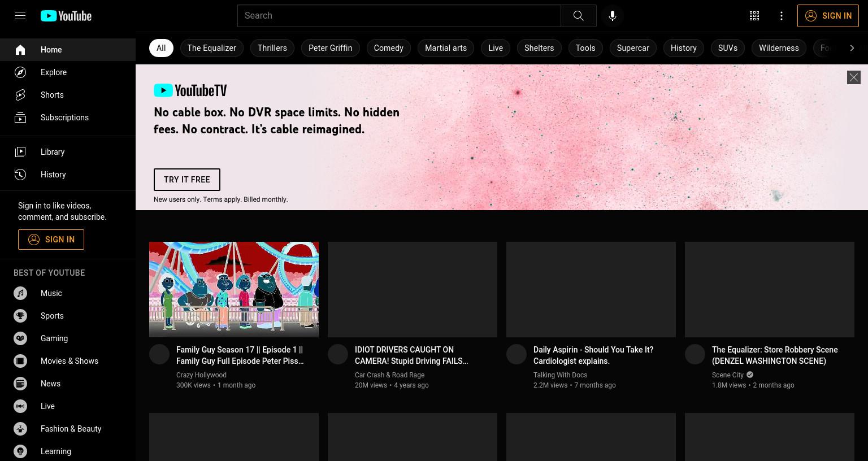Viewport: 868px width, 461px height.
Task: Click the Explore compass icon
Action: click(20, 72)
